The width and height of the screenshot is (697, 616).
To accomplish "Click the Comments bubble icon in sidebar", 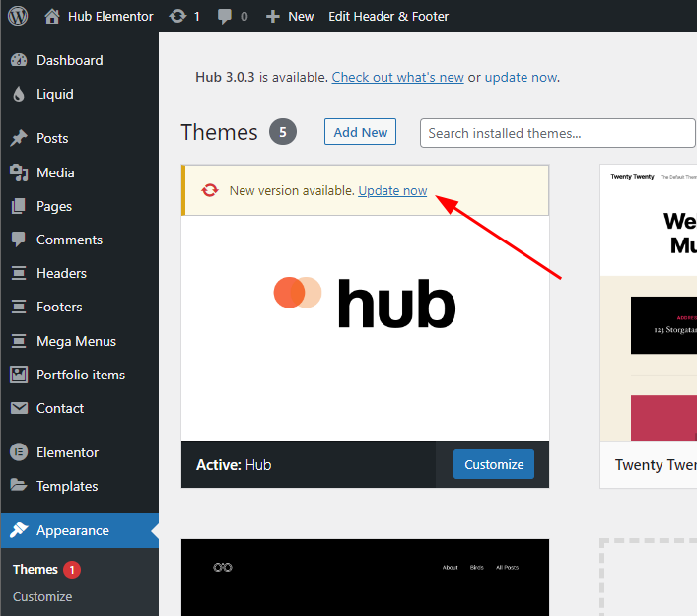I will [x=19, y=240].
